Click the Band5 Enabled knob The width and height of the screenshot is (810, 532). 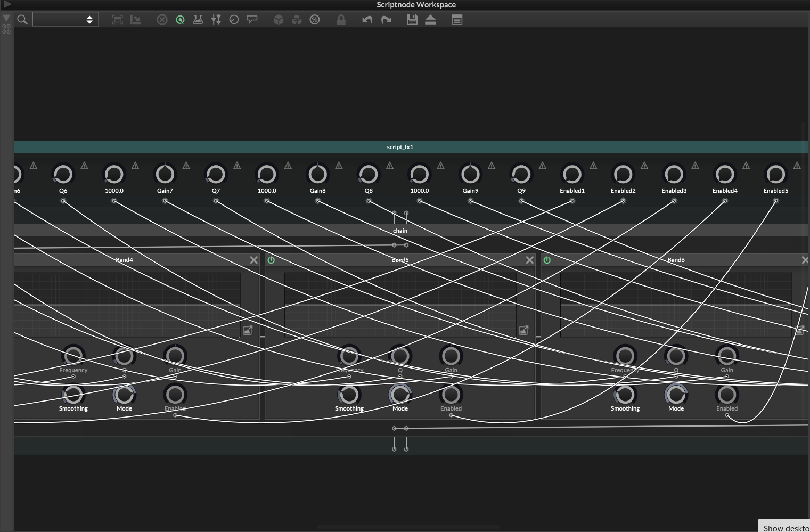click(451, 395)
